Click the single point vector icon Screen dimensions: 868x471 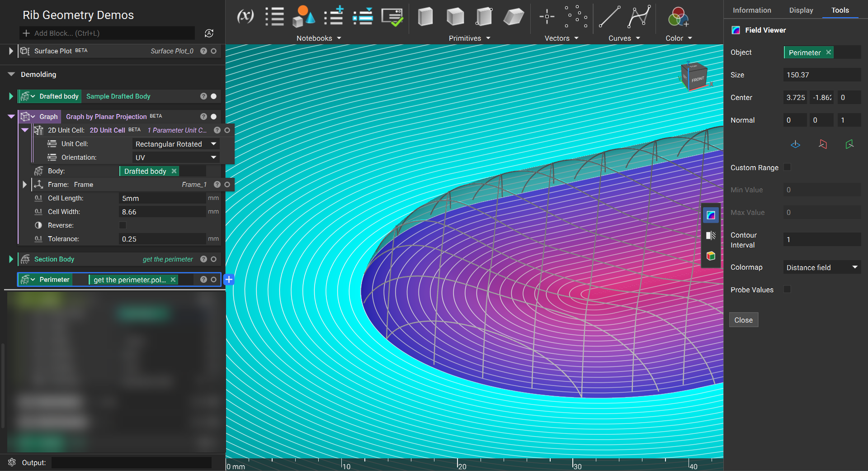[547, 17]
